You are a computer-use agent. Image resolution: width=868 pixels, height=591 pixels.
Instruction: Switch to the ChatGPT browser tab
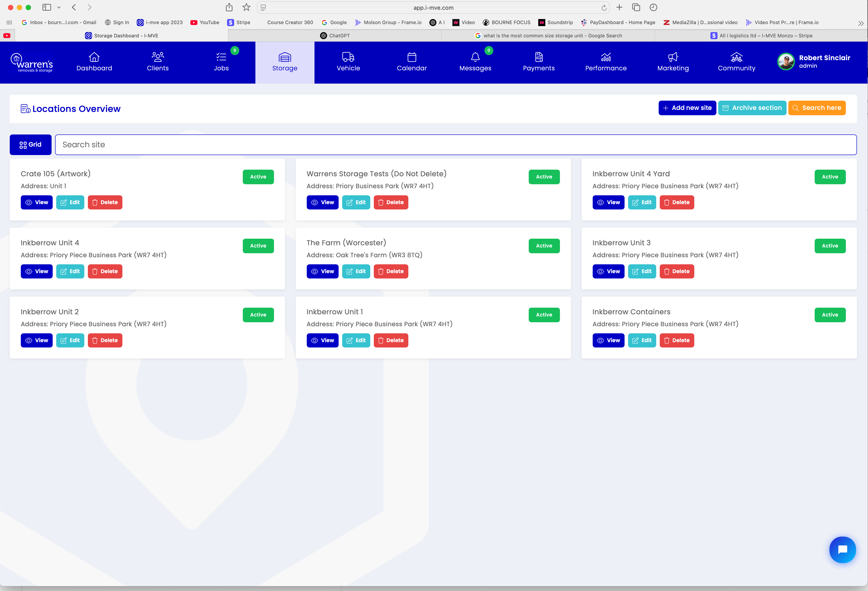(x=335, y=36)
